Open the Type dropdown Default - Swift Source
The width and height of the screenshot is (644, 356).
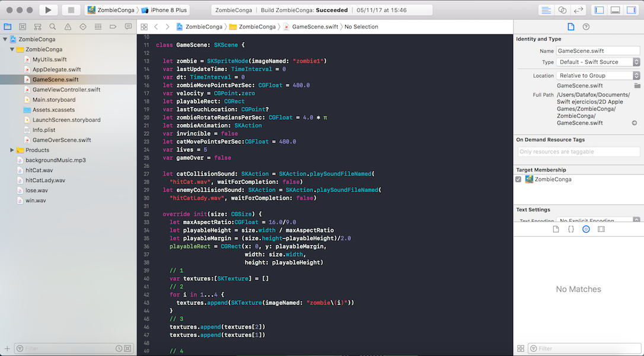click(x=598, y=62)
